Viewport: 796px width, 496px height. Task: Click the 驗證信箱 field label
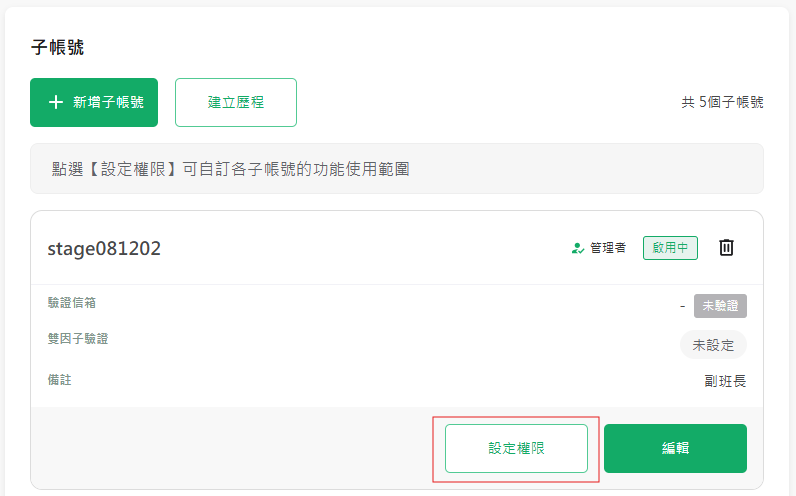click(72, 303)
